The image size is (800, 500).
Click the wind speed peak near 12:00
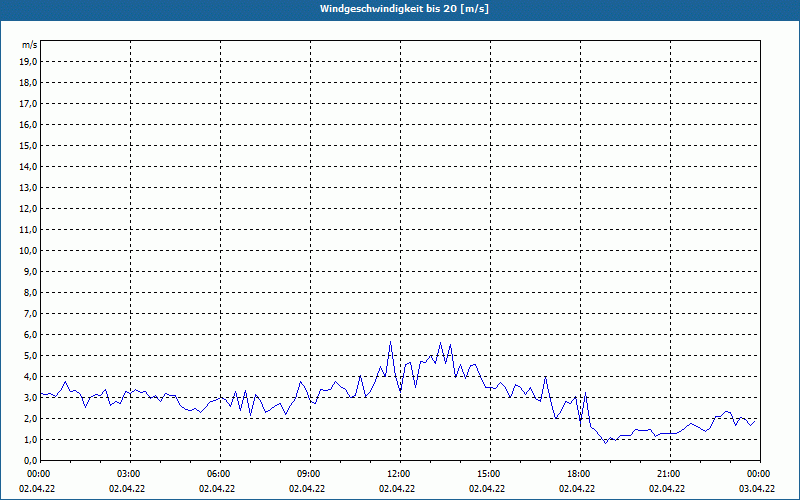(x=390, y=342)
